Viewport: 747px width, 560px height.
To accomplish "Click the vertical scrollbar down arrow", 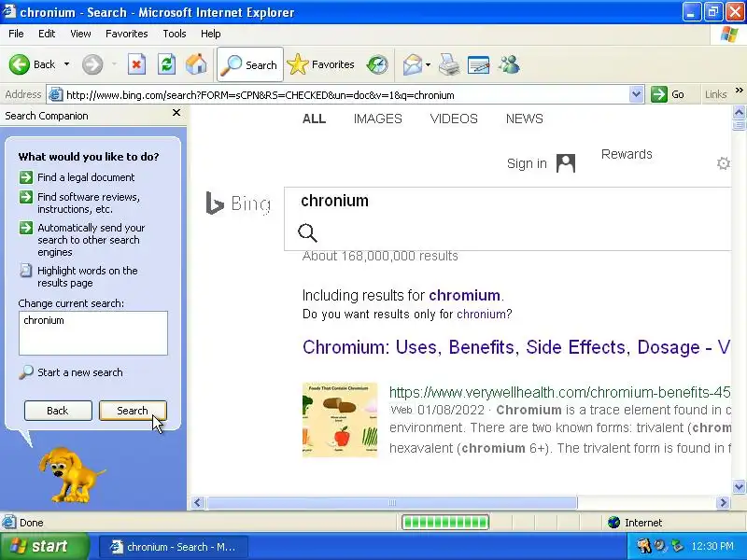I will 739,486.
